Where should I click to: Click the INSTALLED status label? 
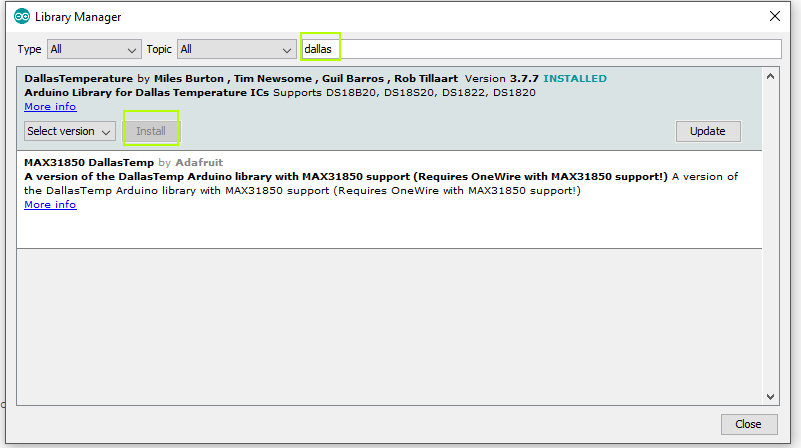(x=575, y=79)
